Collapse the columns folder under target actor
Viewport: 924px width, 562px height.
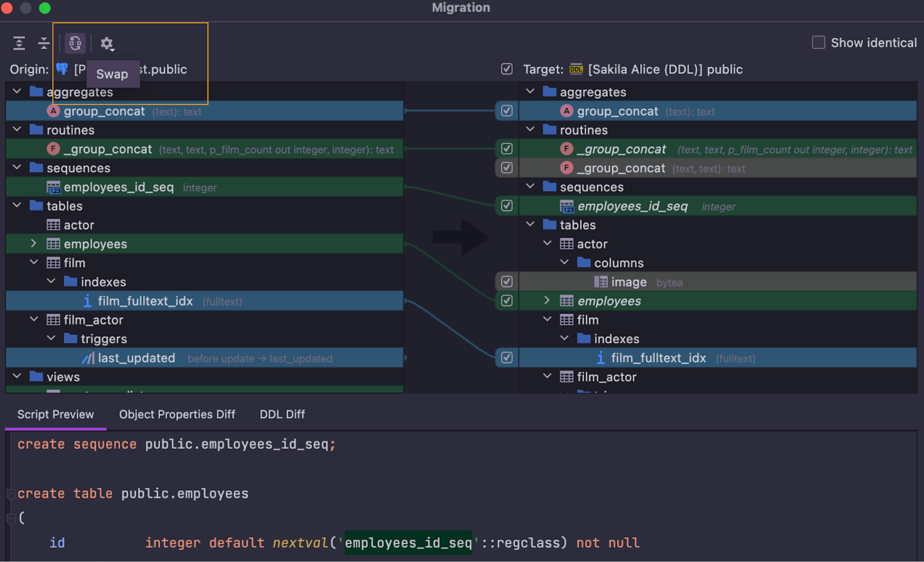pyautogui.click(x=564, y=262)
